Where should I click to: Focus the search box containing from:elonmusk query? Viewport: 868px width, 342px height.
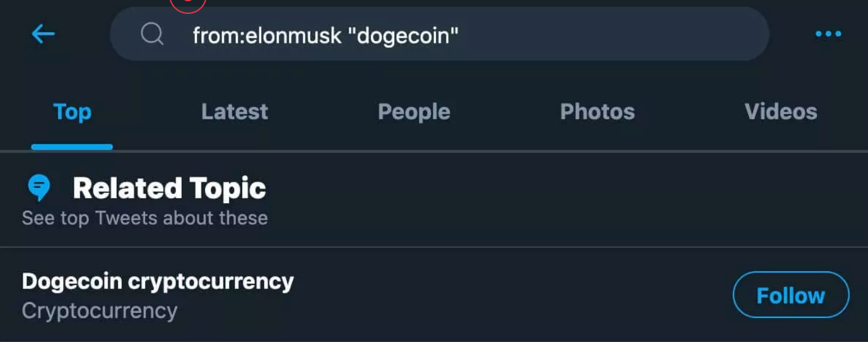tap(439, 34)
